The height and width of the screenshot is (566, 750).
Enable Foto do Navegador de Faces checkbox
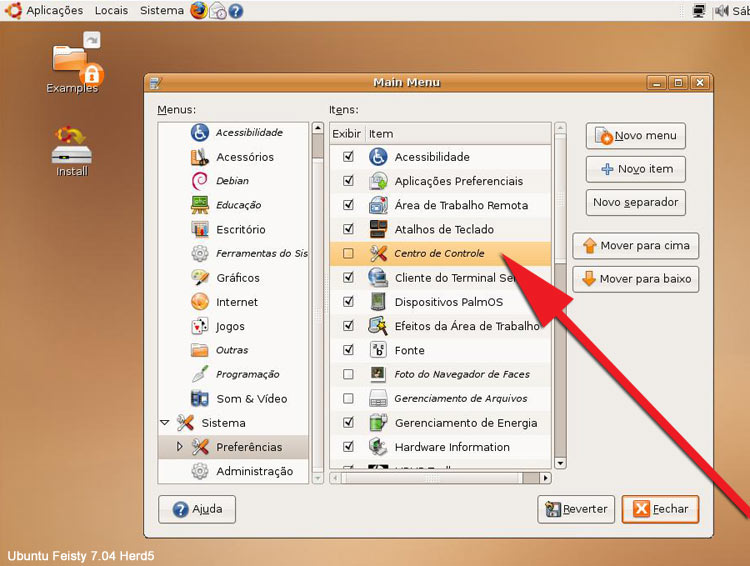tap(348, 374)
